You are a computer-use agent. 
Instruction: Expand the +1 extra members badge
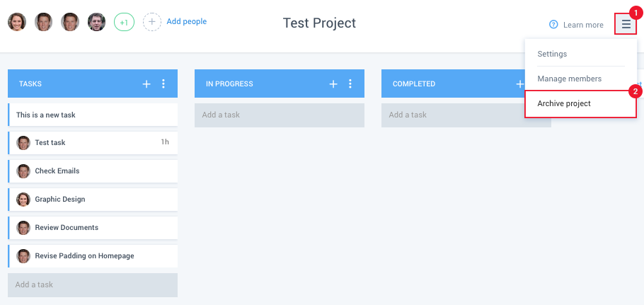124,22
